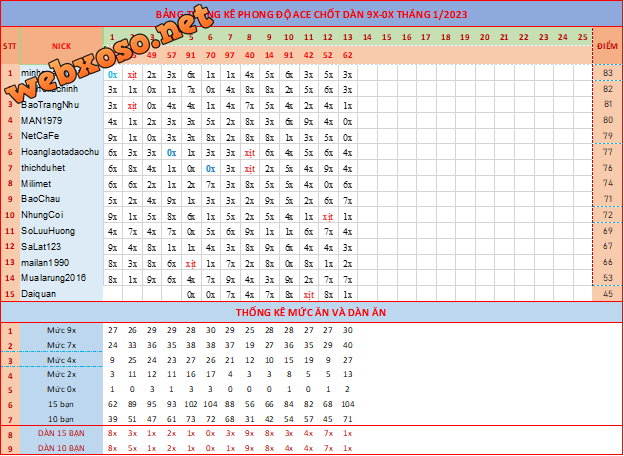Viewport: 624px width, 456px height.
Task: Select the red xịt cell in Daiquan's row
Action: pos(308,295)
